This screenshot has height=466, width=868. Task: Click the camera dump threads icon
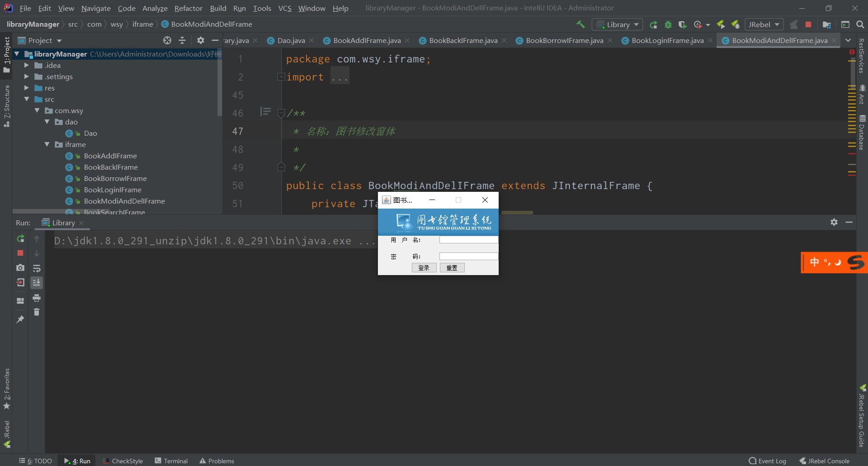(x=20, y=268)
